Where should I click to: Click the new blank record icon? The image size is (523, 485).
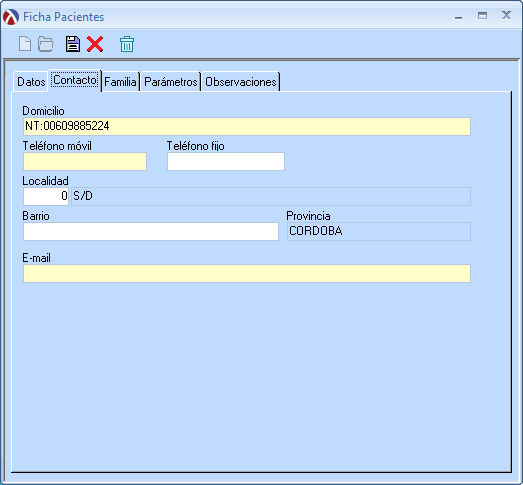[25, 44]
